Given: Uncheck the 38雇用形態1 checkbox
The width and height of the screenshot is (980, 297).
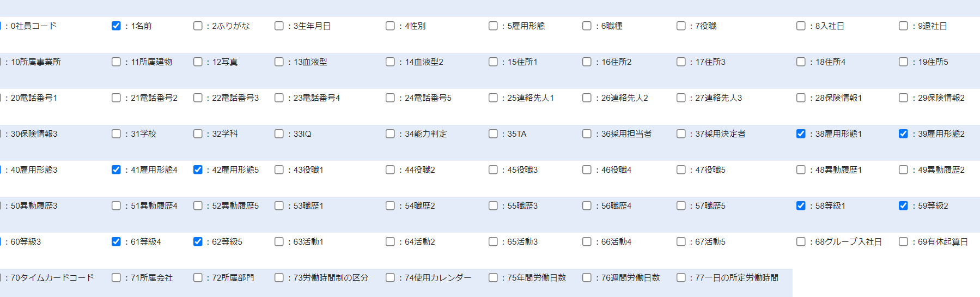Looking at the screenshot, I should click(801, 134).
